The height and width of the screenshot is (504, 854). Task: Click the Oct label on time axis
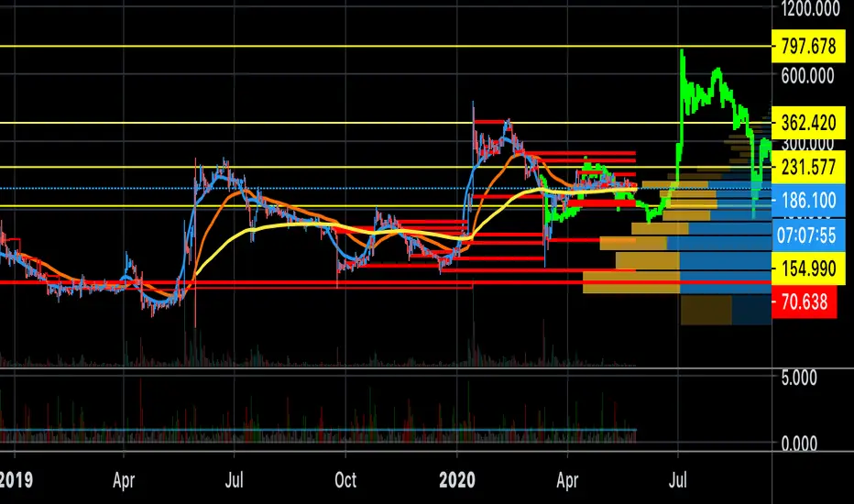coord(345,480)
